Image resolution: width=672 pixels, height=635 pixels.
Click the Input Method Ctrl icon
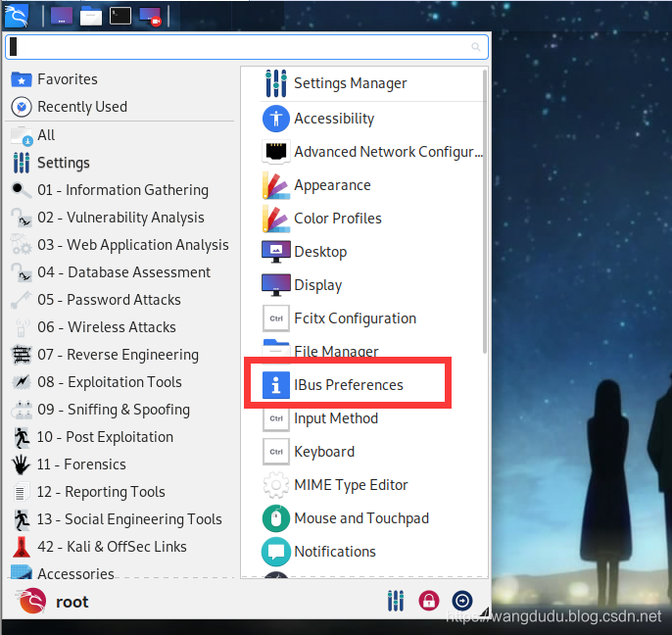tap(276, 418)
